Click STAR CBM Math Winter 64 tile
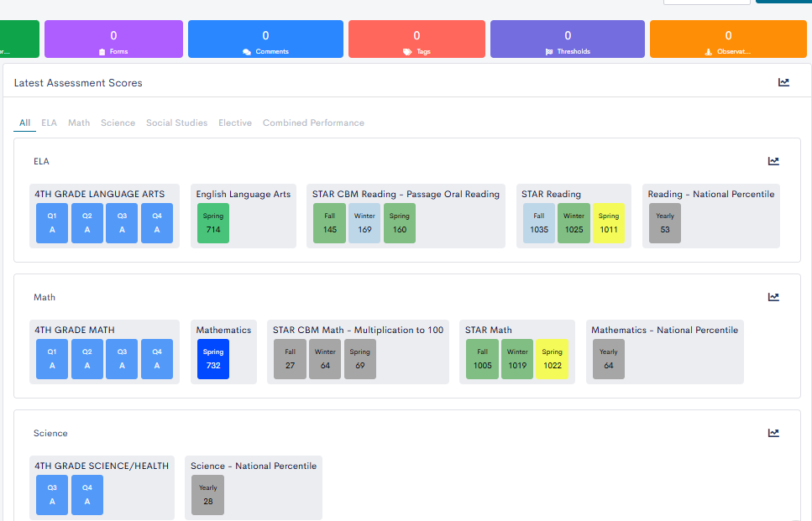This screenshot has width=812, height=521. tap(325, 359)
